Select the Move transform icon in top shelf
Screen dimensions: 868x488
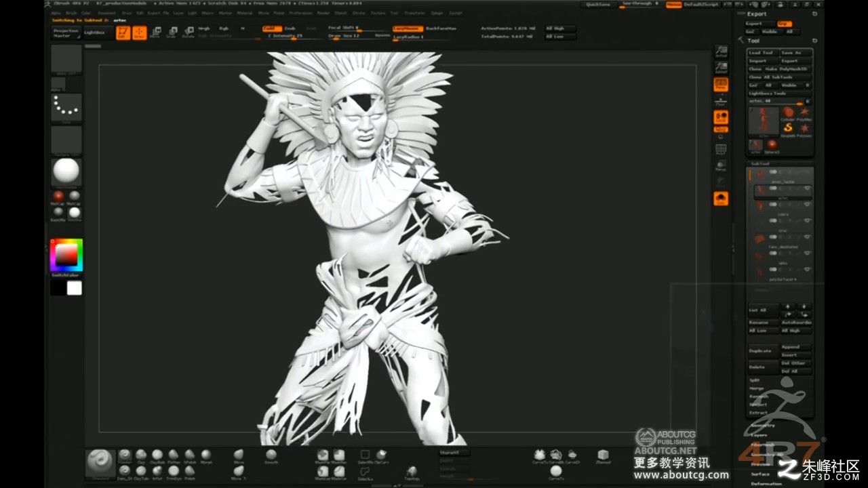click(155, 32)
